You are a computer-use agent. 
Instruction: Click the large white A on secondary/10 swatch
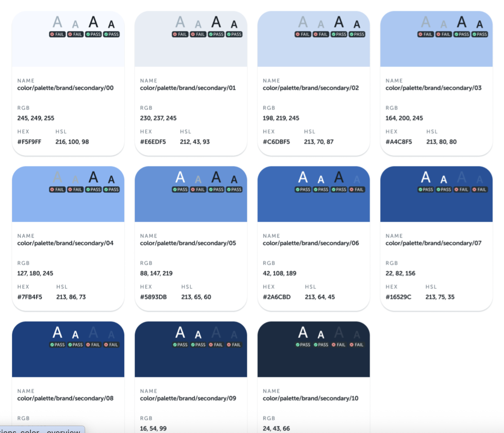pyautogui.click(x=303, y=332)
